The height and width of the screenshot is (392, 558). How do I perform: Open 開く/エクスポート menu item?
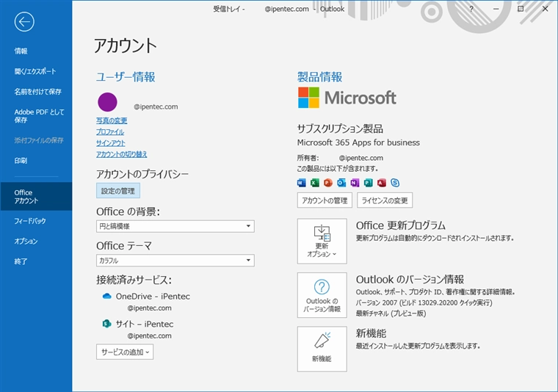coord(36,71)
